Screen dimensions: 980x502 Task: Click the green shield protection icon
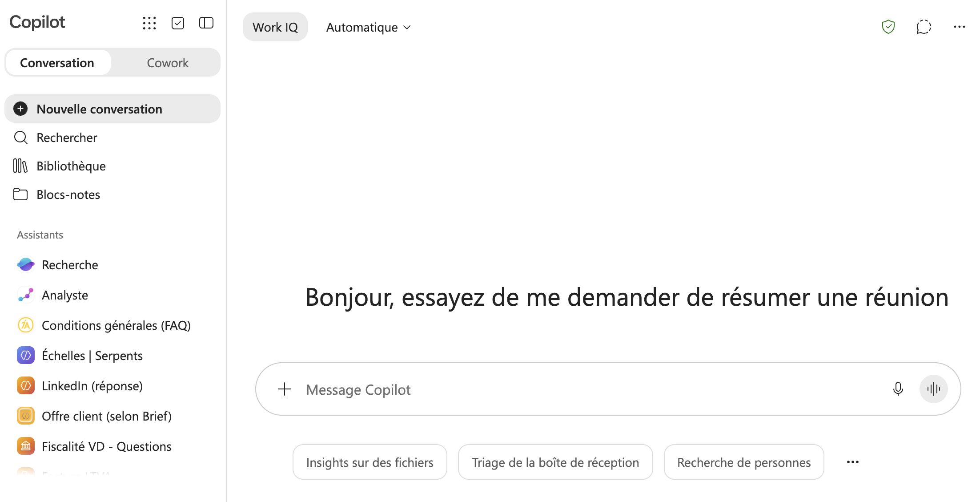point(888,27)
